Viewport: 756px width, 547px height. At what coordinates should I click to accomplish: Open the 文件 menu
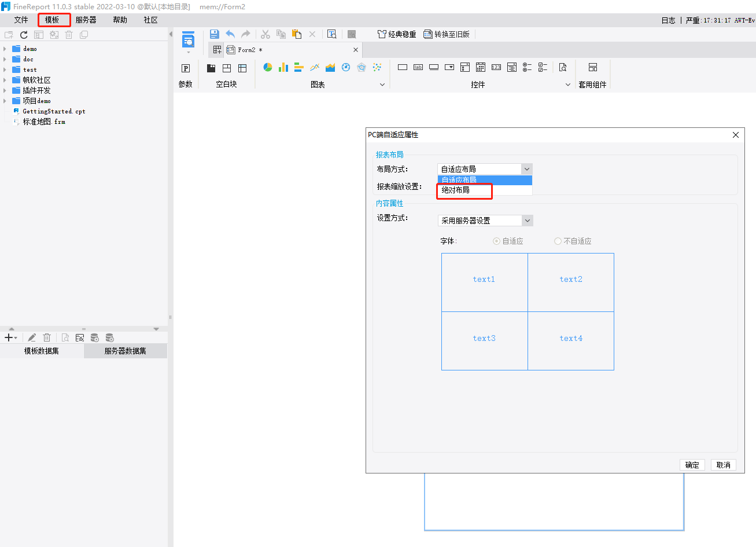pyautogui.click(x=21, y=20)
